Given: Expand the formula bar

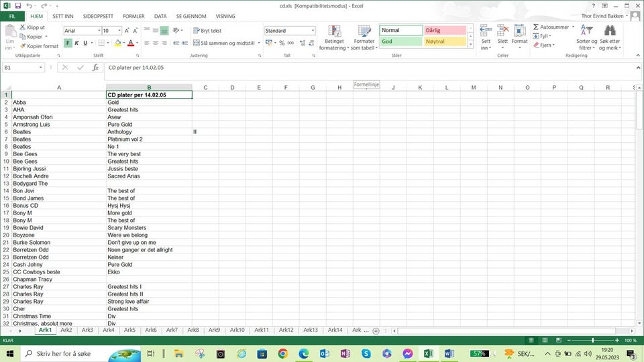Looking at the screenshot, I should click(638, 68).
